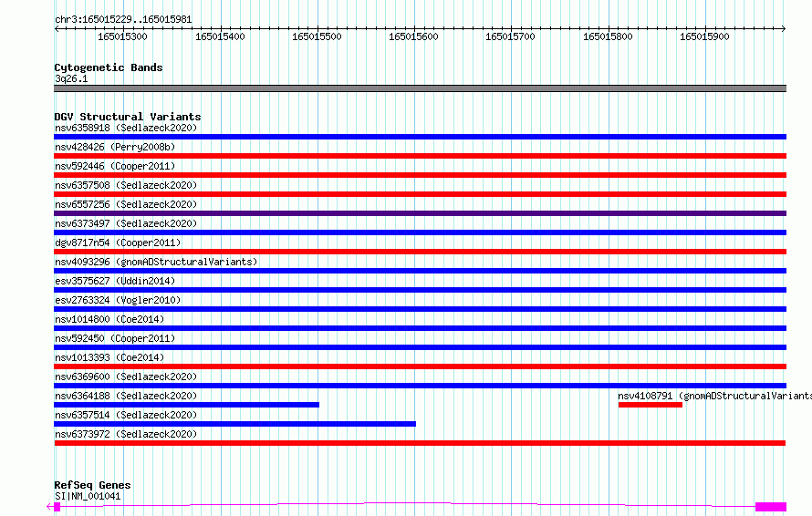This screenshot has width=812, height=516.
Task: Open nsv6373497 (Sedlazeck2020) variant label
Action: [126, 223]
